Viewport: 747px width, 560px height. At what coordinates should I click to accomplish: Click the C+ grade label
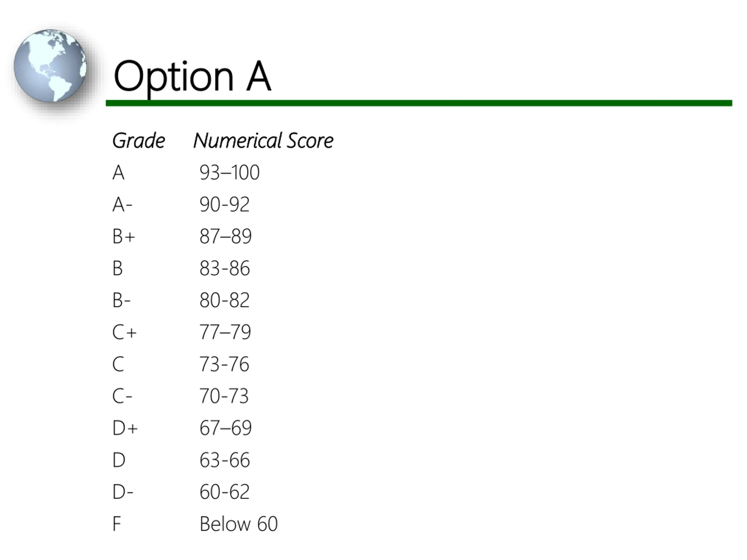pos(124,332)
